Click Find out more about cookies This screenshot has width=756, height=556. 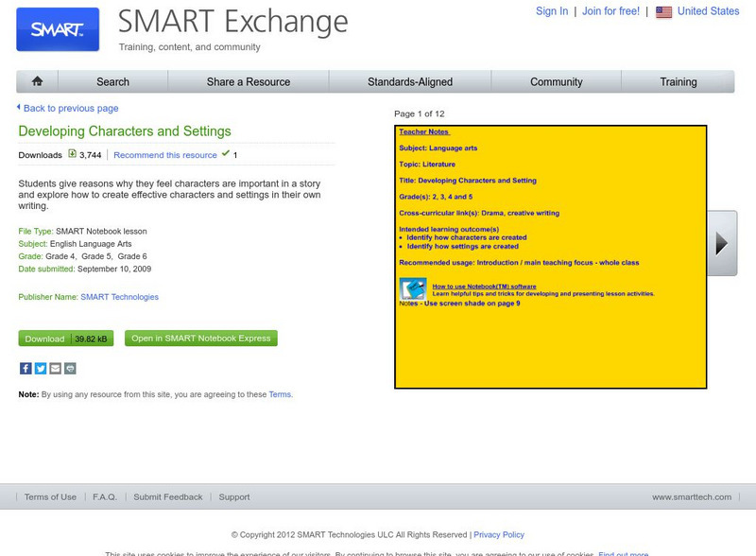pos(624,553)
